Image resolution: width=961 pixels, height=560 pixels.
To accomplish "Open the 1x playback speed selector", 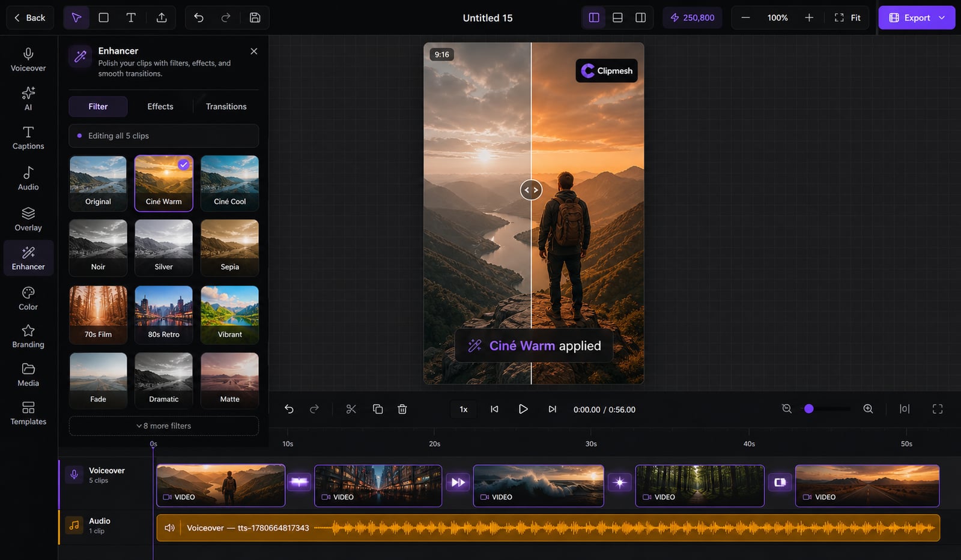I will (464, 409).
